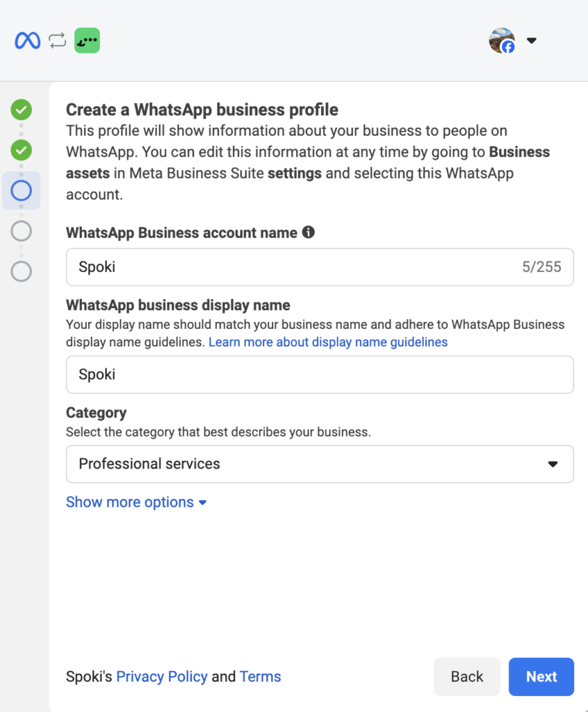Select the first completed step checkmark

(x=22, y=109)
